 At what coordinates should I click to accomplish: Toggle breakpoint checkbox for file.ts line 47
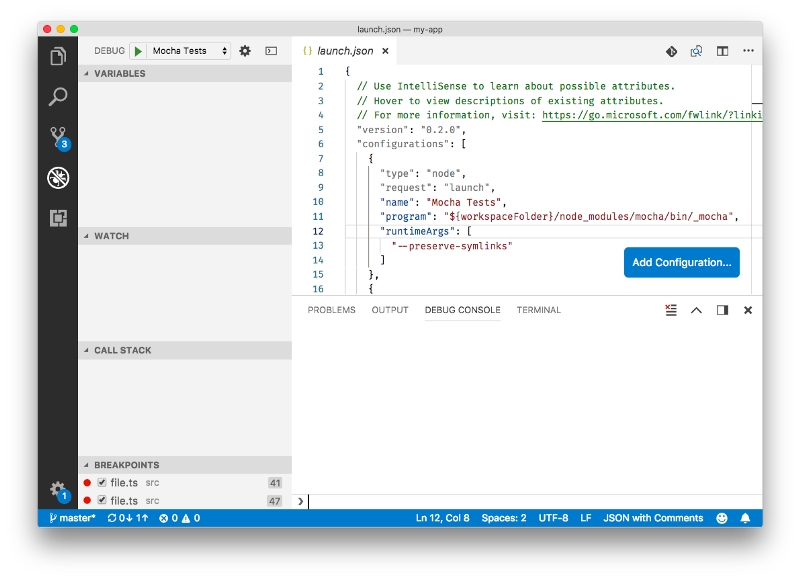pos(102,500)
